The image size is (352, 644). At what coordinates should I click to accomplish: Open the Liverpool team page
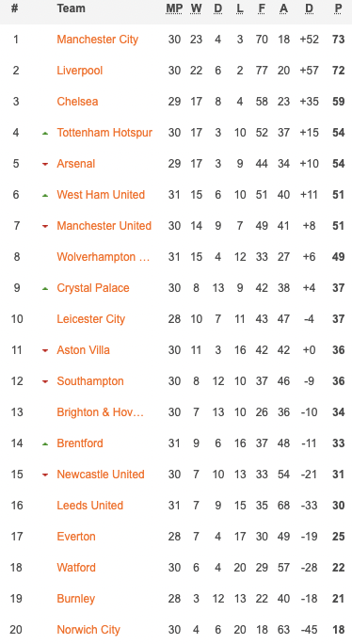(x=80, y=71)
